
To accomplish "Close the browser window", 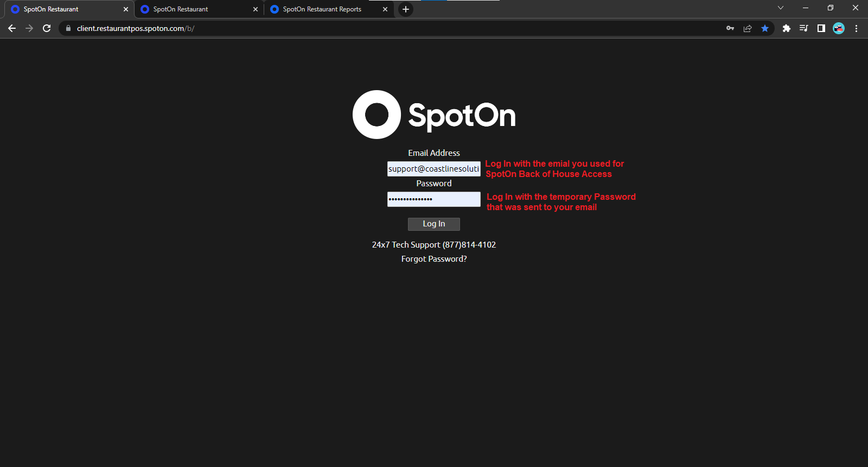I will 856,8.
